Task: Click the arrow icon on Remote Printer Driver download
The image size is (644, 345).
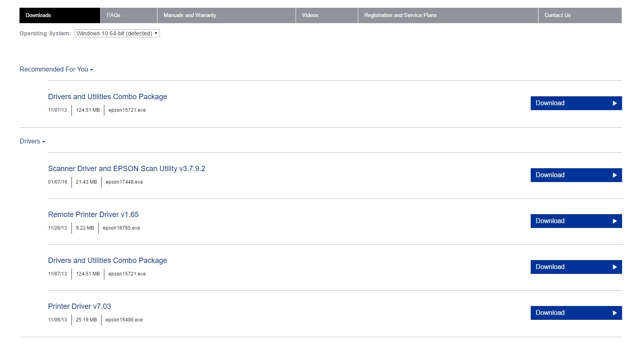Action: point(614,221)
